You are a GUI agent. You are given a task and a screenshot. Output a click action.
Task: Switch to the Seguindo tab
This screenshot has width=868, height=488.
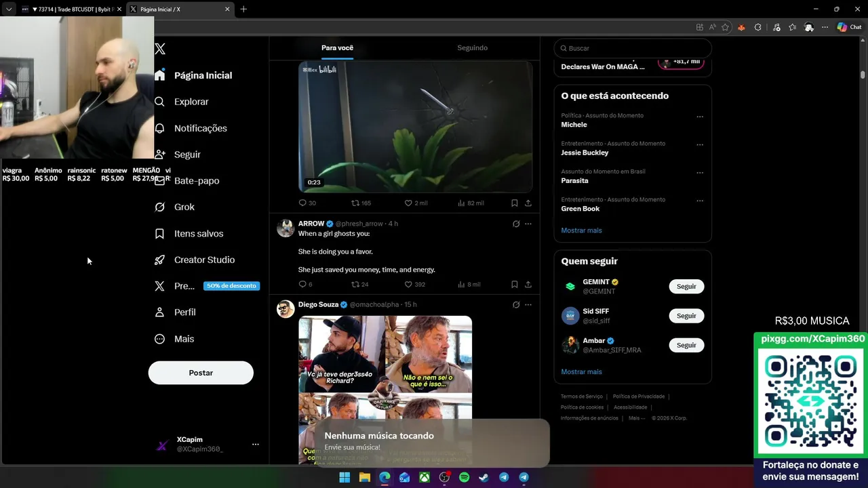(x=472, y=48)
